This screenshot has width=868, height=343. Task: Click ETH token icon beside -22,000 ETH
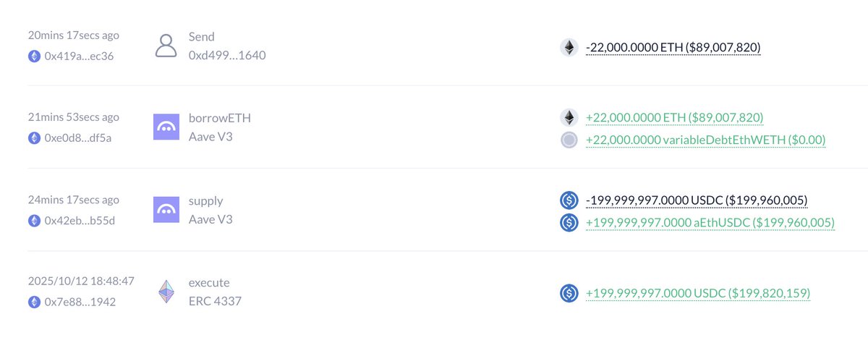click(x=570, y=48)
